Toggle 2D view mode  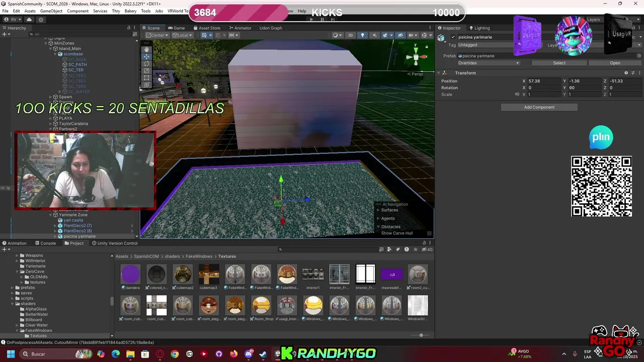(351, 35)
